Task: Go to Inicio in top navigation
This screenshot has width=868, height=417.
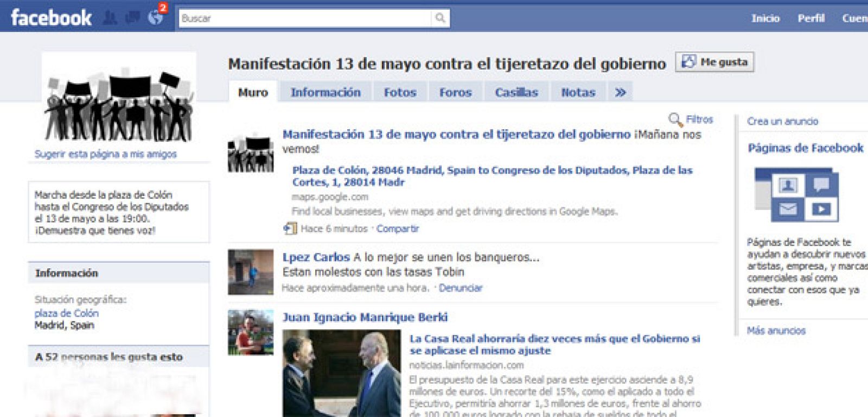Action: click(765, 18)
